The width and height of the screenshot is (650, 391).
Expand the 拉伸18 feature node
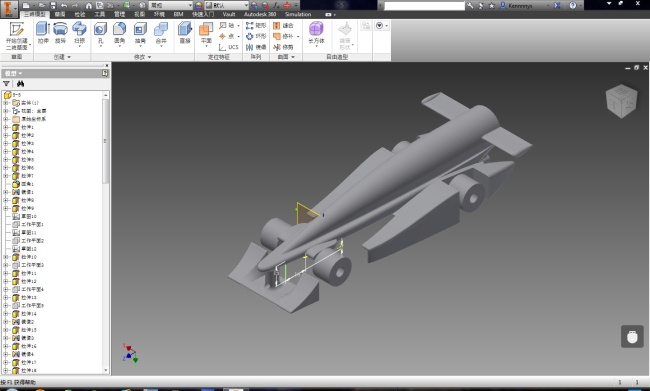coord(6,370)
